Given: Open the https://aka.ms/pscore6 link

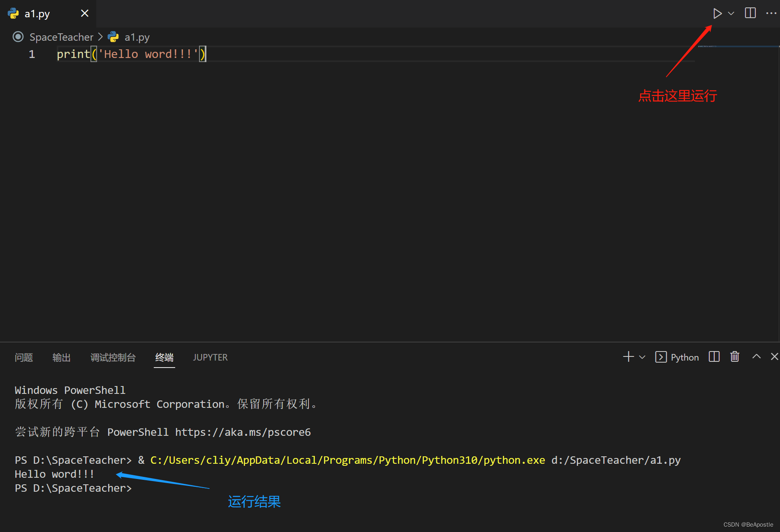Looking at the screenshot, I should coord(243,433).
